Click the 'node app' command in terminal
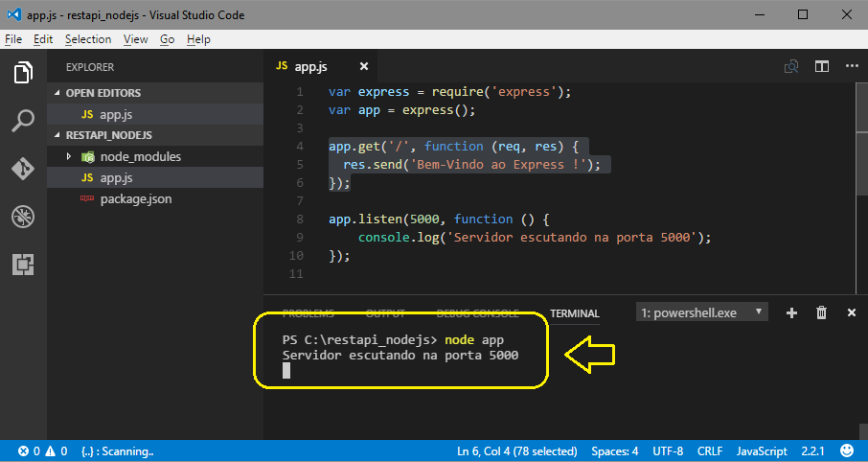This screenshot has height=462, width=868. coord(474,339)
